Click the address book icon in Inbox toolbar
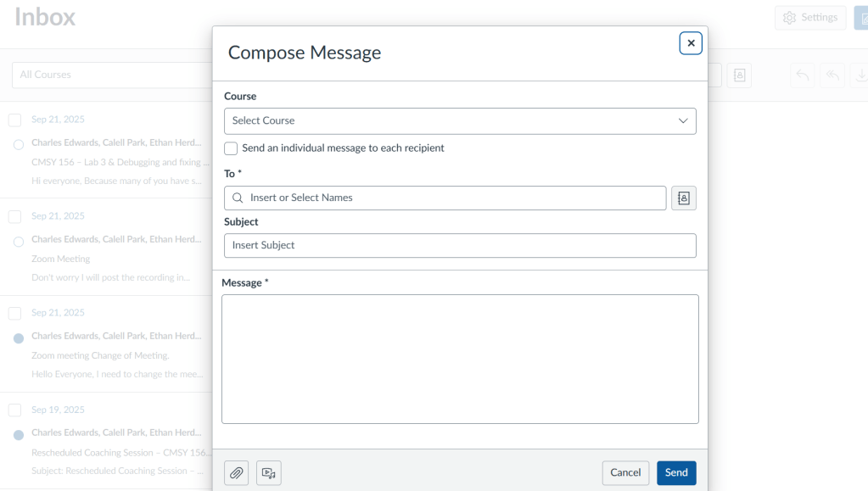Viewport: 868px width, 491px height. 739,75
